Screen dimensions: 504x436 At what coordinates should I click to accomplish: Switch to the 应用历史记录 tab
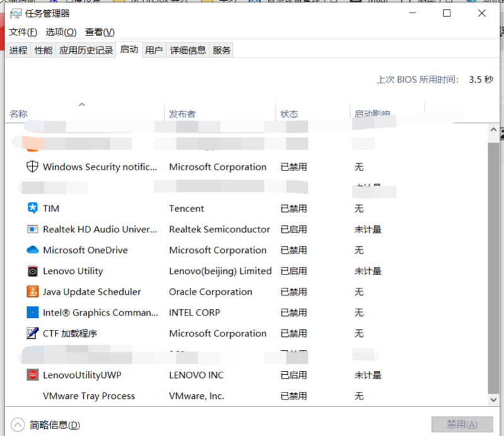[86, 50]
